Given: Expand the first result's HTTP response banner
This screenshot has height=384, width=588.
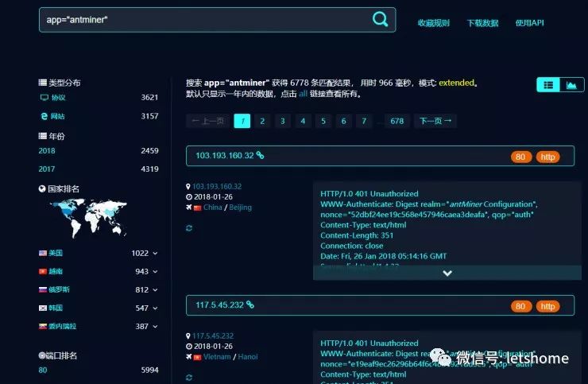Looking at the screenshot, I should pos(447,273).
